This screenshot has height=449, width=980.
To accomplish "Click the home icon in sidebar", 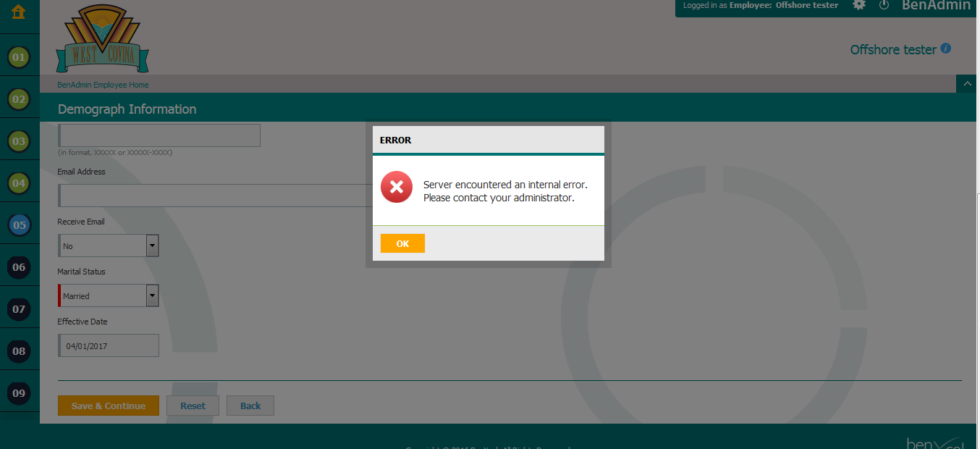I will pyautogui.click(x=19, y=12).
